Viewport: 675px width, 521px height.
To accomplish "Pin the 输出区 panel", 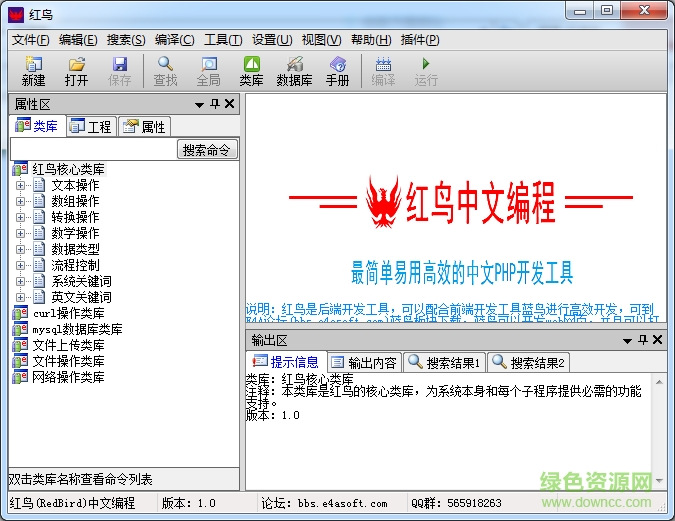I will [x=643, y=340].
